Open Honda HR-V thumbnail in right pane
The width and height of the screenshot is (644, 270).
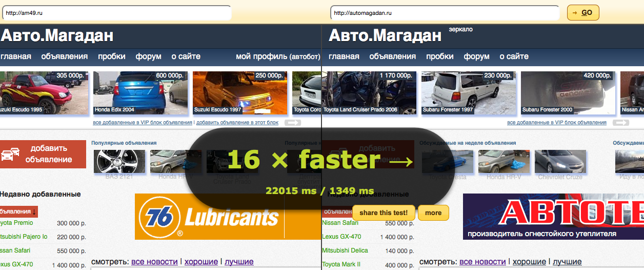coord(504,161)
